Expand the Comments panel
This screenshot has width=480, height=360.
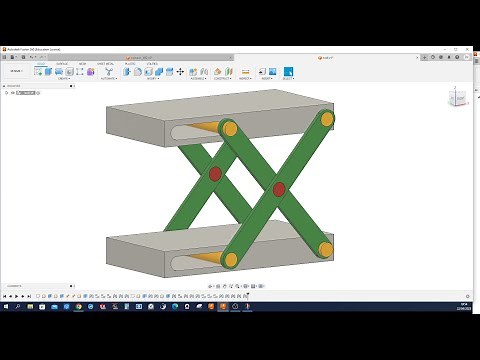click(71, 286)
